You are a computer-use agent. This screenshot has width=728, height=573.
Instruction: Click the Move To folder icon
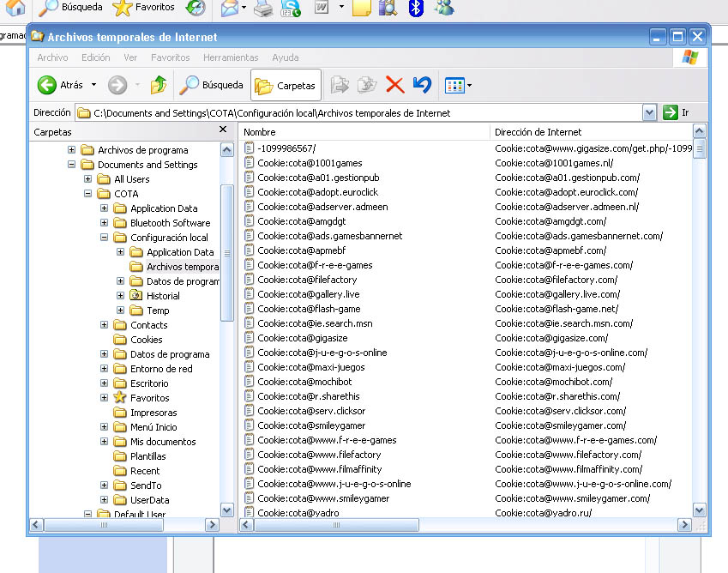tap(340, 85)
